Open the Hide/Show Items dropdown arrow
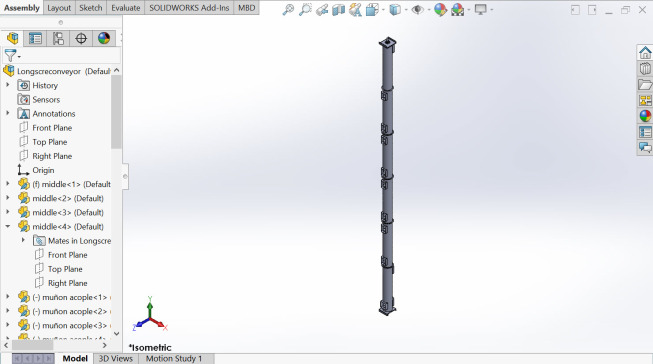The image size is (653, 364). tap(429, 10)
